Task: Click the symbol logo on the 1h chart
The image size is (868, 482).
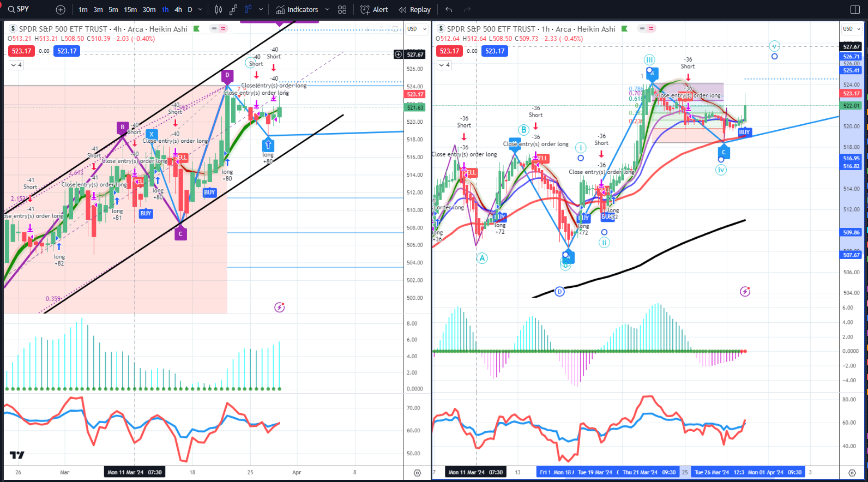Action: [x=441, y=29]
